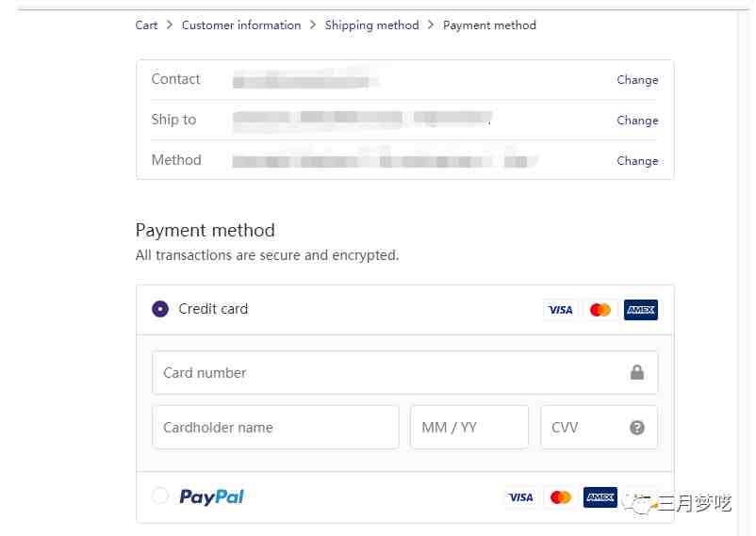The height and width of the screenshot is (536, 756).
Task: Change the Contact details
Action: point(637,80)
